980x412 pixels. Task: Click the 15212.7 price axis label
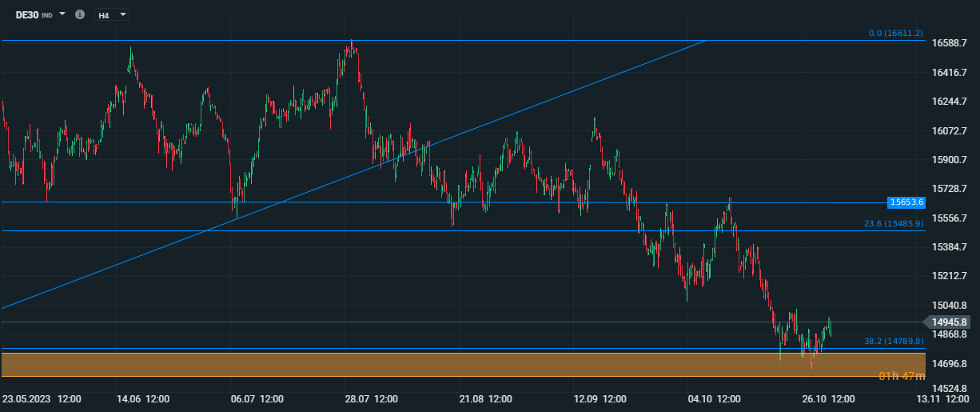tap(950, 276)
